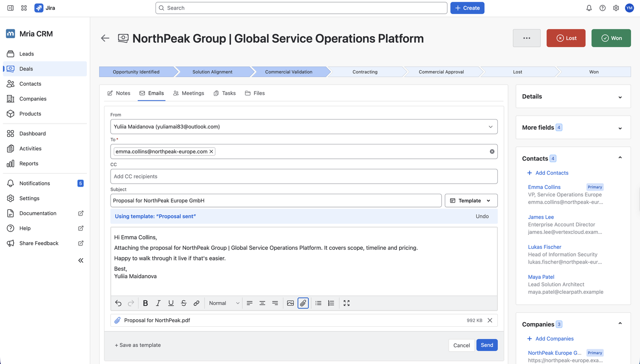This screenshot has height=364, width=640.
Task: Toggle strikethrough formatting
Action: [184, 303]
